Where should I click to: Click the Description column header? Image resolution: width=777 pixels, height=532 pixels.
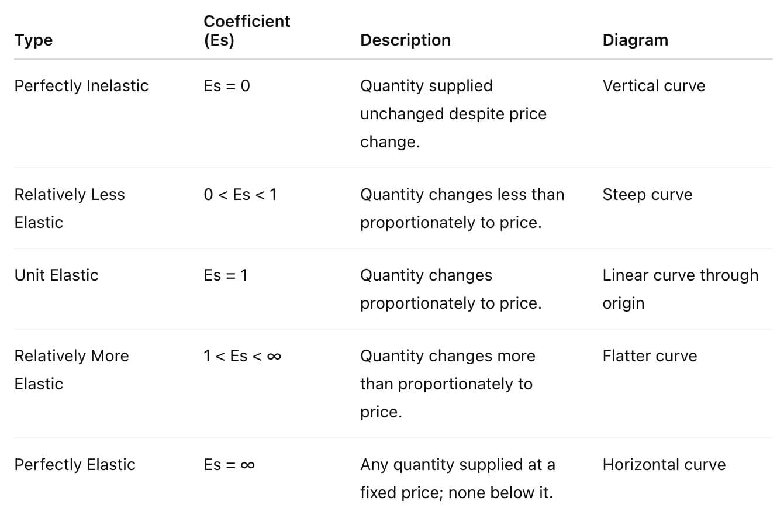pyautogui.click(x=405, y=40)
